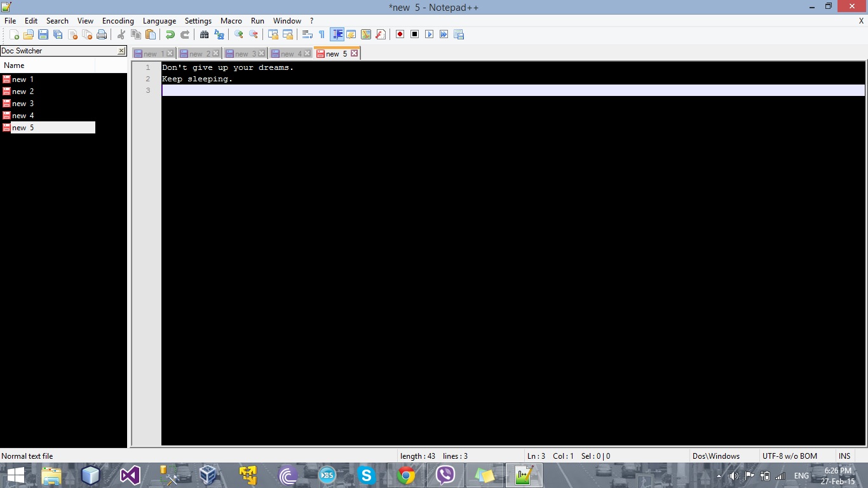Toggle word wrap toolbar icon
This screenshot has width=868, height=488.
pos(307,34)
